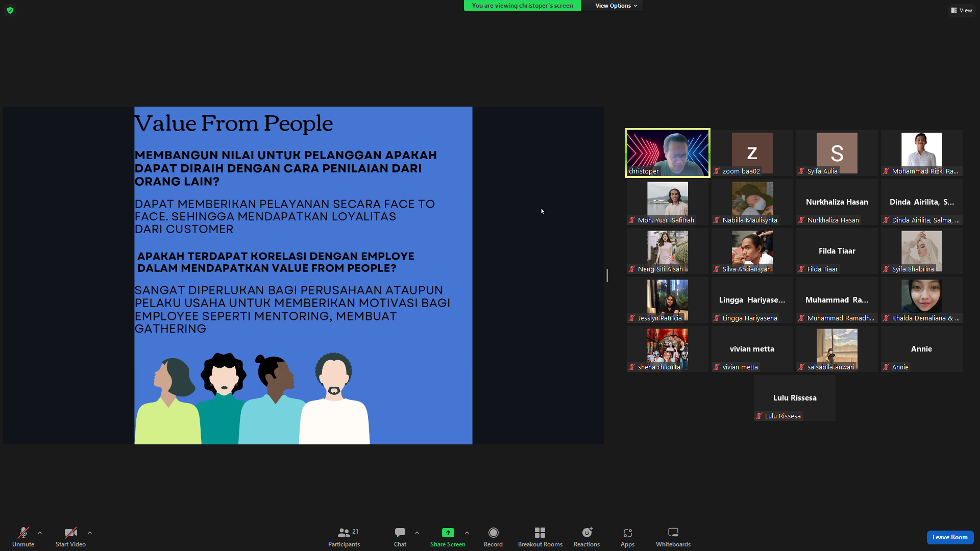This screenshot has height=551, width=980.
Task: Select Moh. Yusri Safitrah's tile
Action: [x=668, y=202]
